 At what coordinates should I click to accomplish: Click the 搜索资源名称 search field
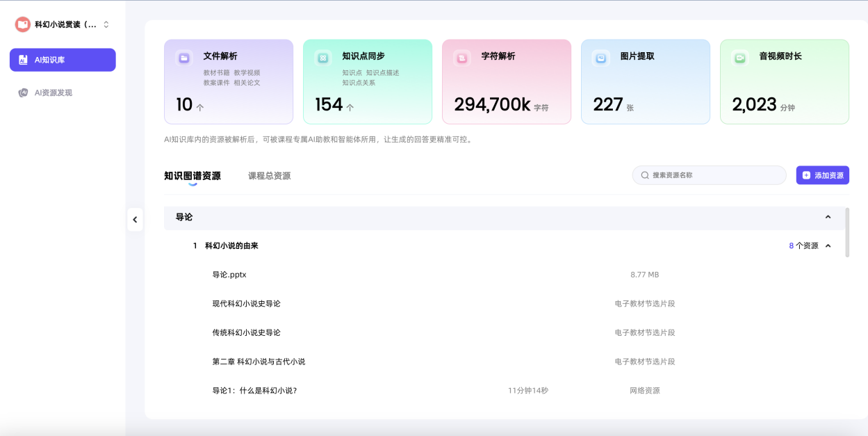pyautogui.click(x=716, y=175)
